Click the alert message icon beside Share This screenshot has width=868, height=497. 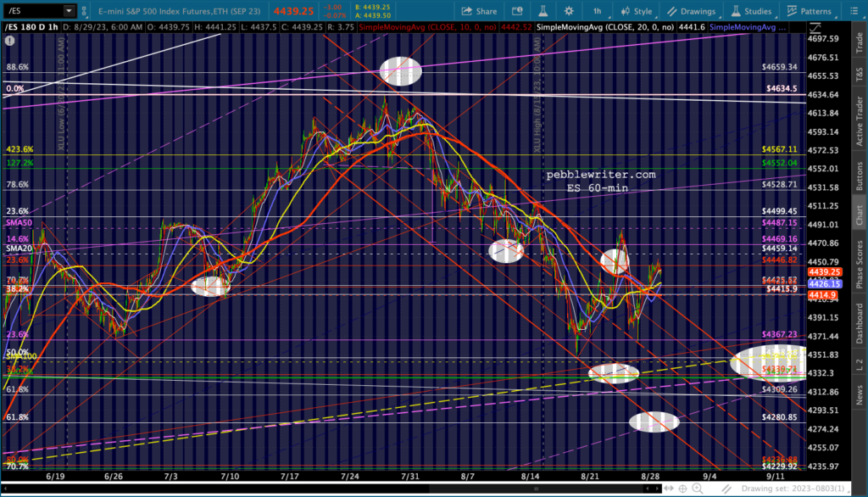point(517,11)
